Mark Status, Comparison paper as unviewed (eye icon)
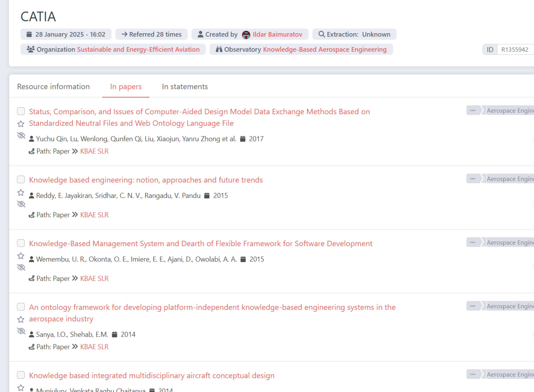 [21, 136]
